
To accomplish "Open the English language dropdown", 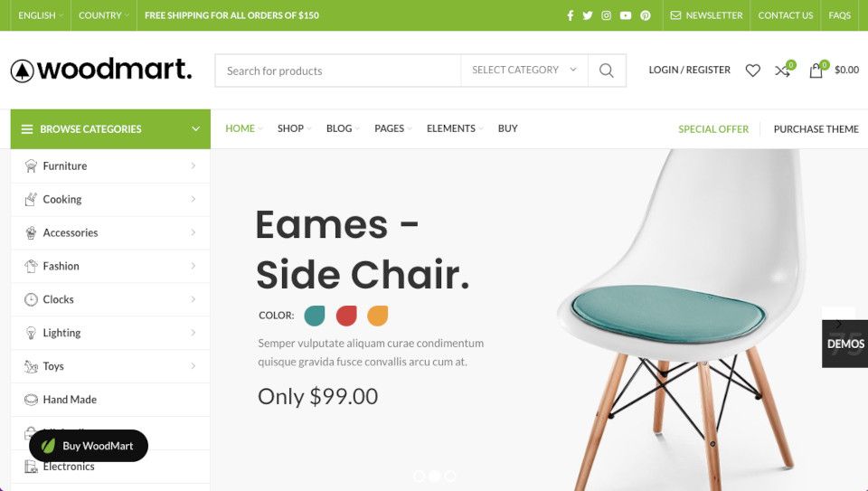I will 40,15.
